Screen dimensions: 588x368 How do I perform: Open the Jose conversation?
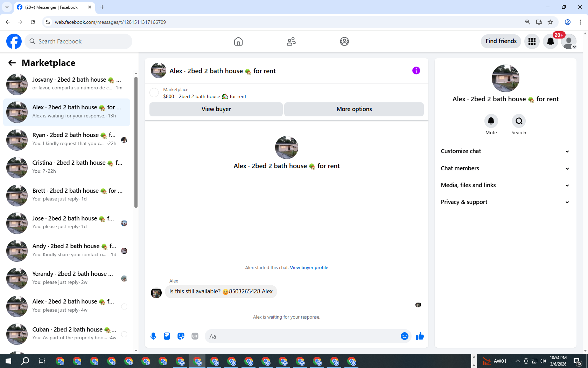66,223
